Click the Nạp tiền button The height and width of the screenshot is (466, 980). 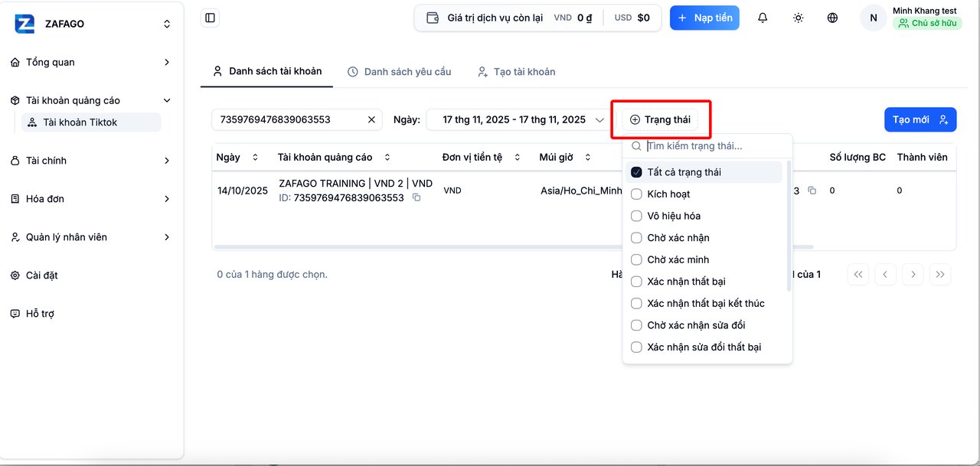[704, 18]
